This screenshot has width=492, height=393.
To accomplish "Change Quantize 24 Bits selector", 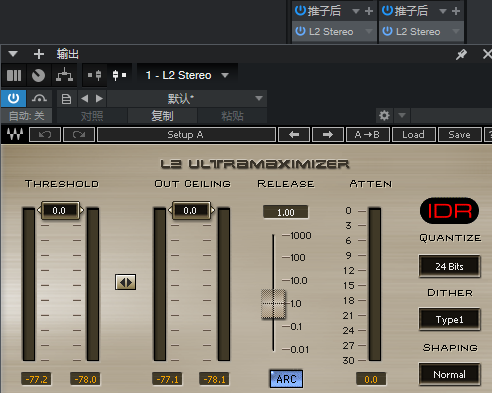I will 449,266.
